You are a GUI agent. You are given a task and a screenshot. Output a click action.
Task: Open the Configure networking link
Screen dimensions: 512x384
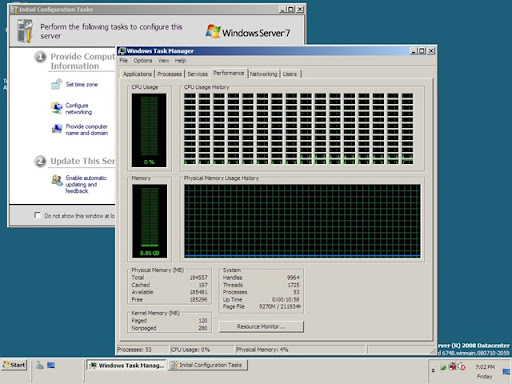pyautogui.click(x=79, y=109)
